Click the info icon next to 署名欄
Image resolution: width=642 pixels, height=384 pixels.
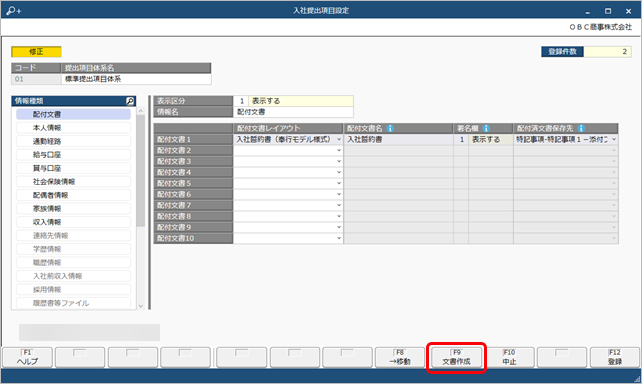coord(486,128)
